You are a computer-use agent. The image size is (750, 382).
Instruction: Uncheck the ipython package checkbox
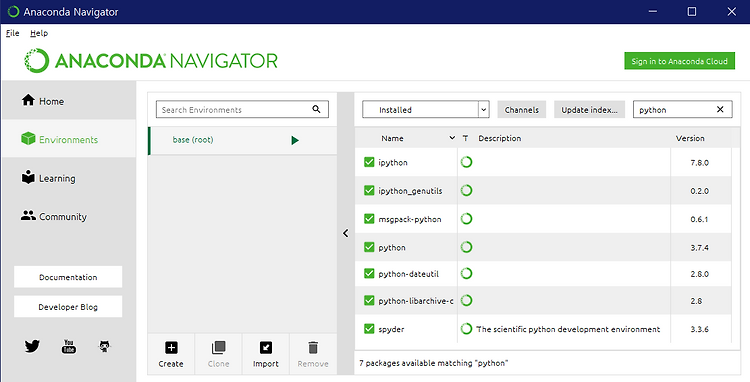click(x=369, y=162)
